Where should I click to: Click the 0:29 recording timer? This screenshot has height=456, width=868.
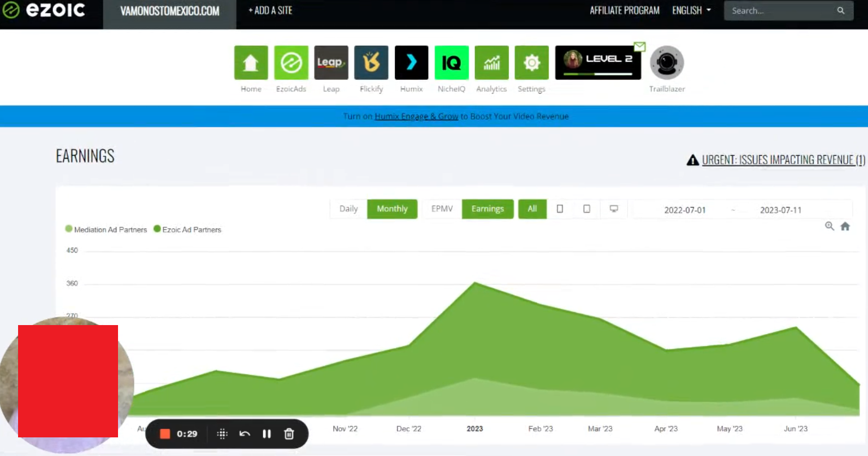pyautogui.click(x=187, y=433)
